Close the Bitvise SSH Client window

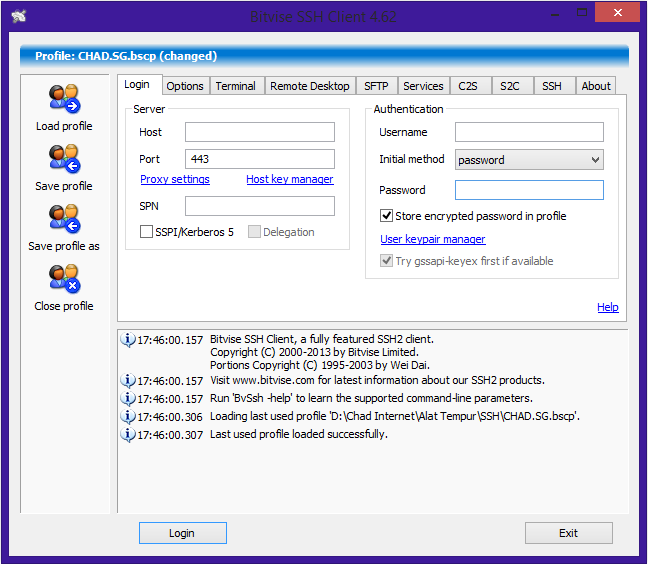(x=618, y=12)
